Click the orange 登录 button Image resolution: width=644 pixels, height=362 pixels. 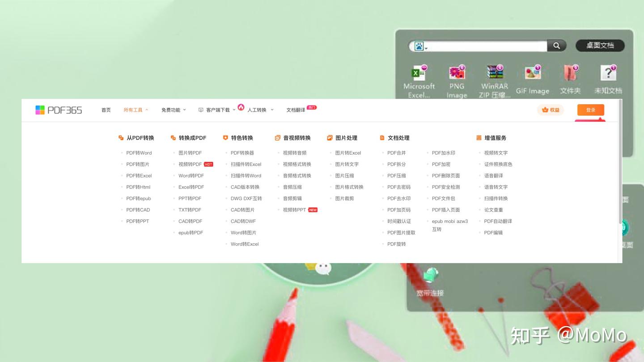click(591, 110)
